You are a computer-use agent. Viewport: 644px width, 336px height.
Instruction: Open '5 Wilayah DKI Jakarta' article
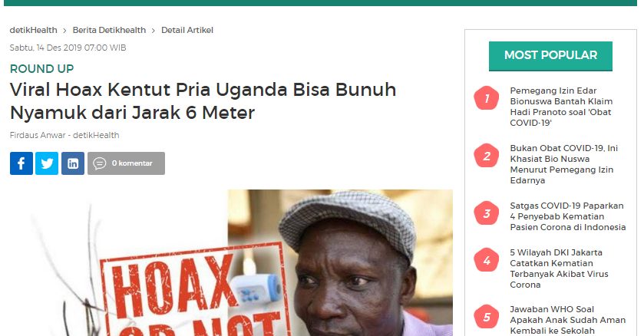[x=559, y=268]
